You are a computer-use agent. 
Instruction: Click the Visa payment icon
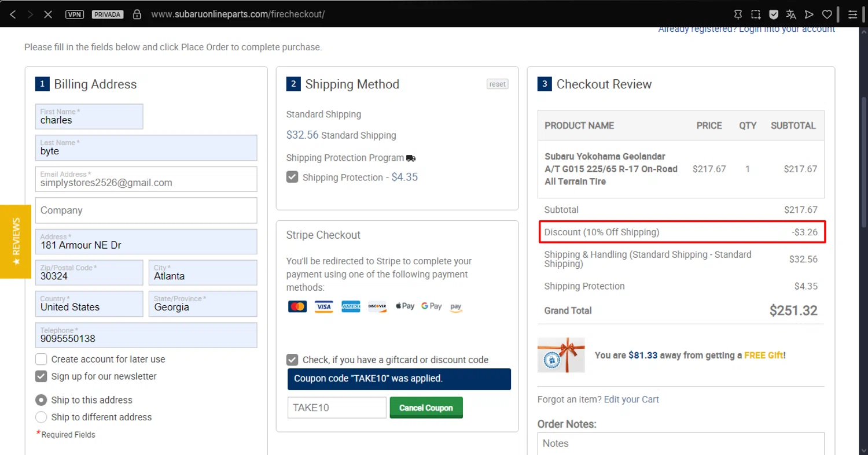(324, 306)
